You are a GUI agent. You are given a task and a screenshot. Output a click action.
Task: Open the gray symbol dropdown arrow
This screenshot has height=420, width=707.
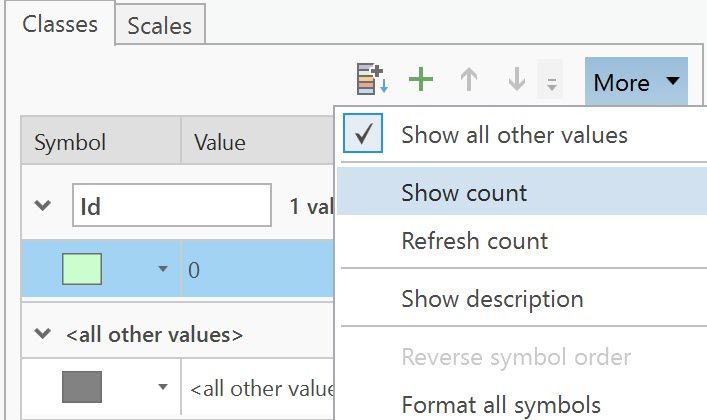click(161, 387)
